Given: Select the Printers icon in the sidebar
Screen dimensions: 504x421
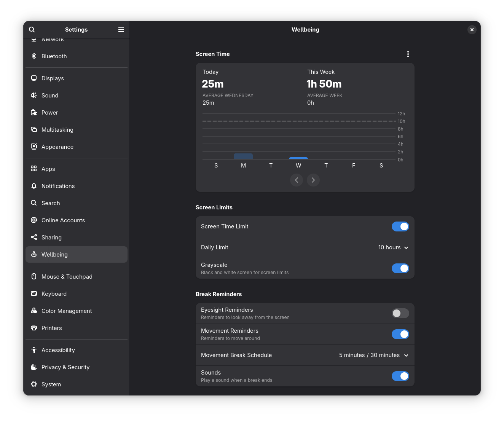Looking at the screenshot, I should pos(34,328).
